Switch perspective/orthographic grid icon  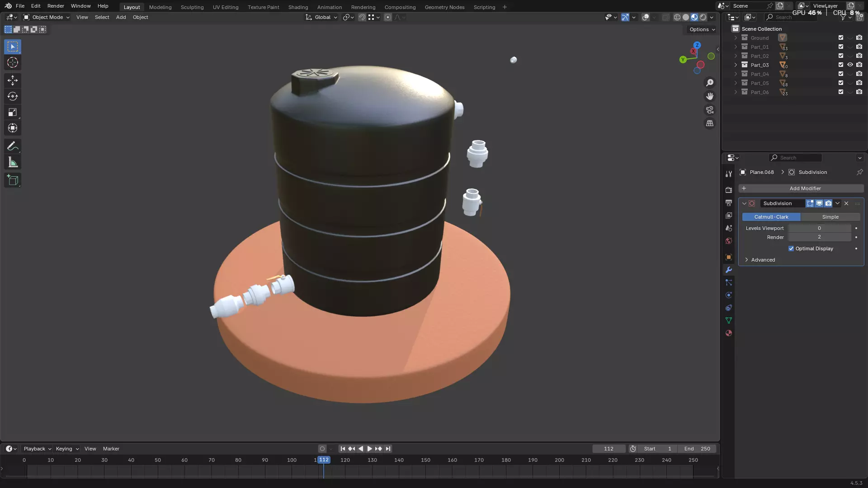(710, 123)
